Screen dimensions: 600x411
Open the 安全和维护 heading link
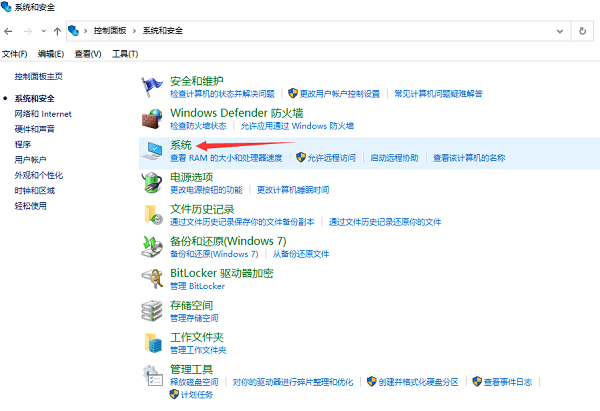197,81
